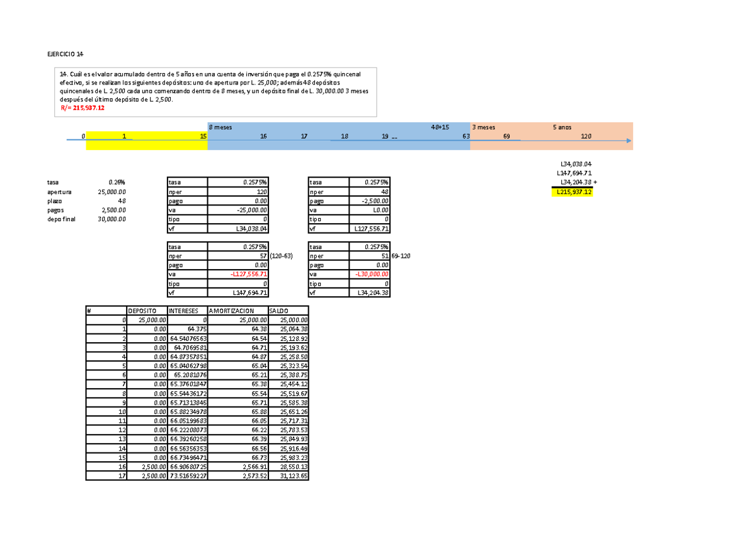Screen dimensions: 756x535
Task: Select timeline marker 69
Action: click(506, 136)
